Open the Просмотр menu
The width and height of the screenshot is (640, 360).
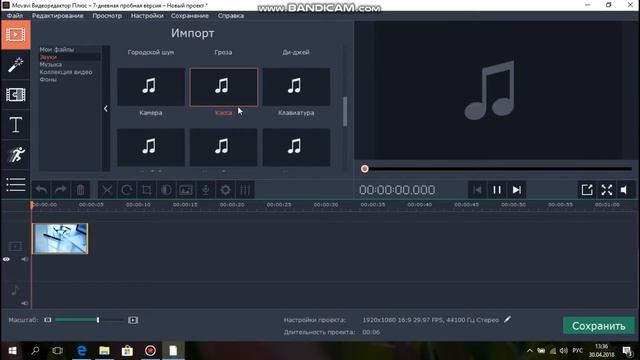107,16
